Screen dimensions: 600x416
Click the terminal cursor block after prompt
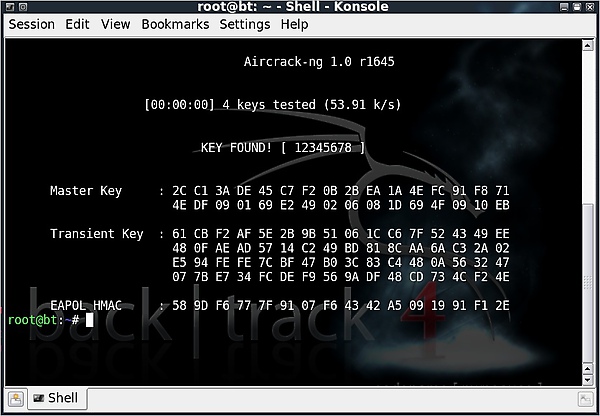click(x=90, y=320)
